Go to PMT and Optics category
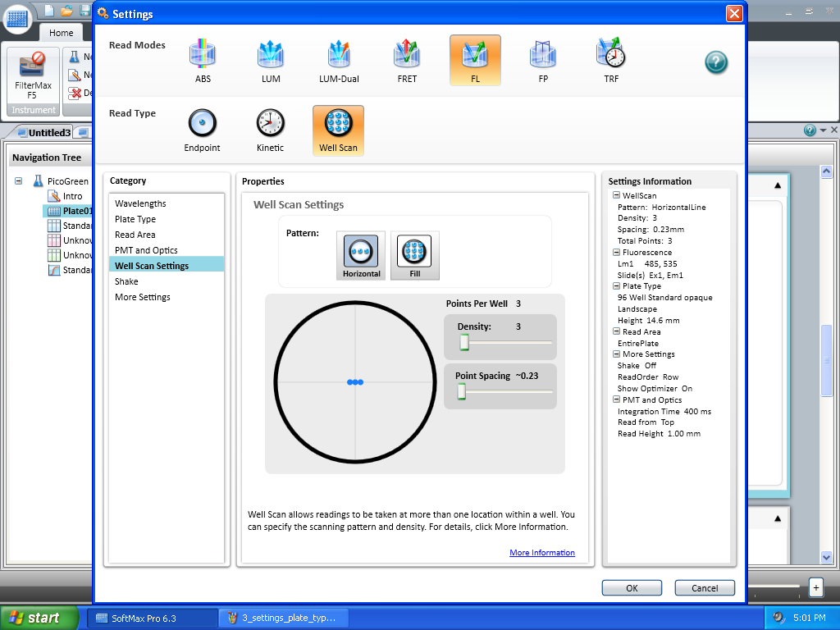This screenshot has height=630, width=840. pos(146,250)
